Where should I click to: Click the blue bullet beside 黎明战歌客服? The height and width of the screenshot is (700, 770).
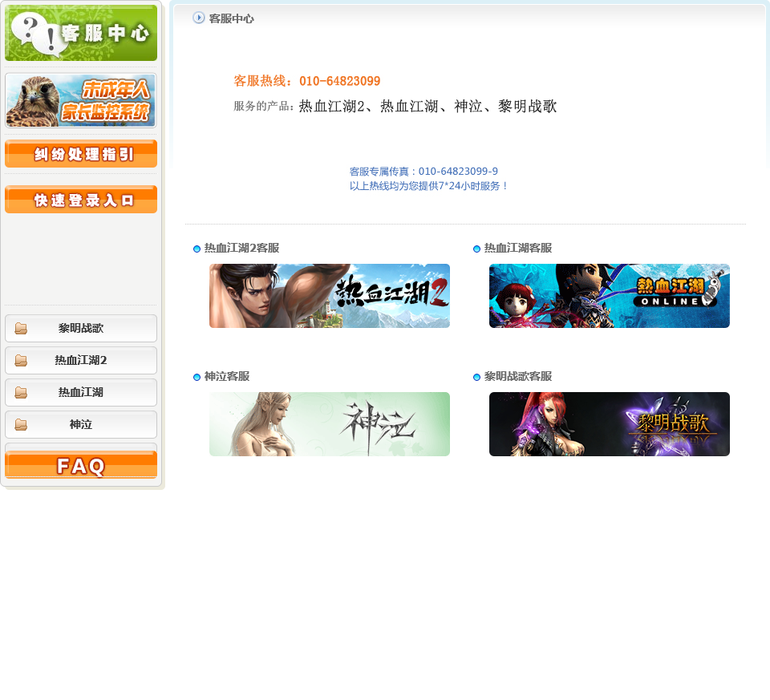click(476, 377)
